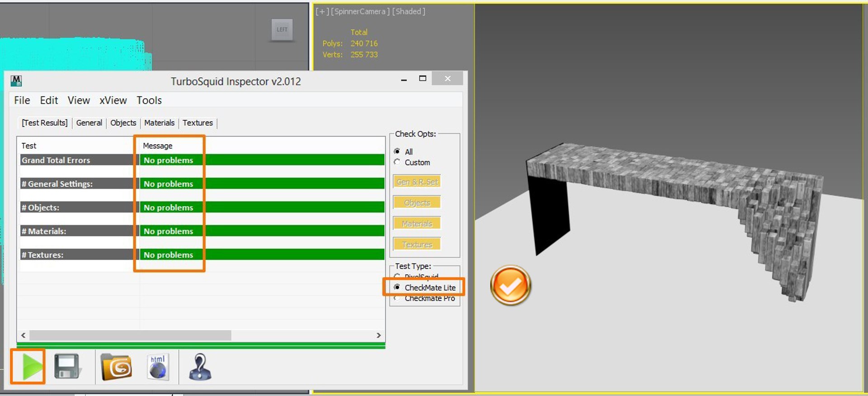Run the test with the green play button
The height and width of the screenshot is (396, 868).
coord(33,367)
